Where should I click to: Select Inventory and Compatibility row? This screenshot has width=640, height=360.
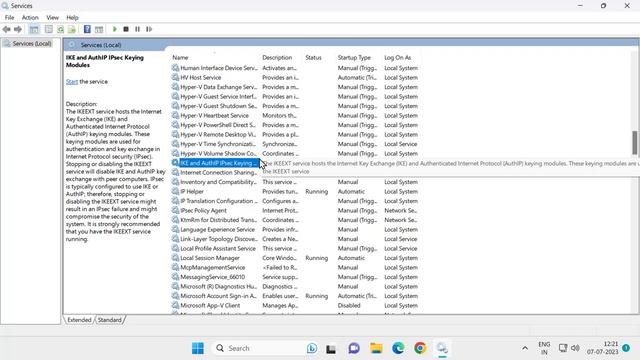pos(296,182)
